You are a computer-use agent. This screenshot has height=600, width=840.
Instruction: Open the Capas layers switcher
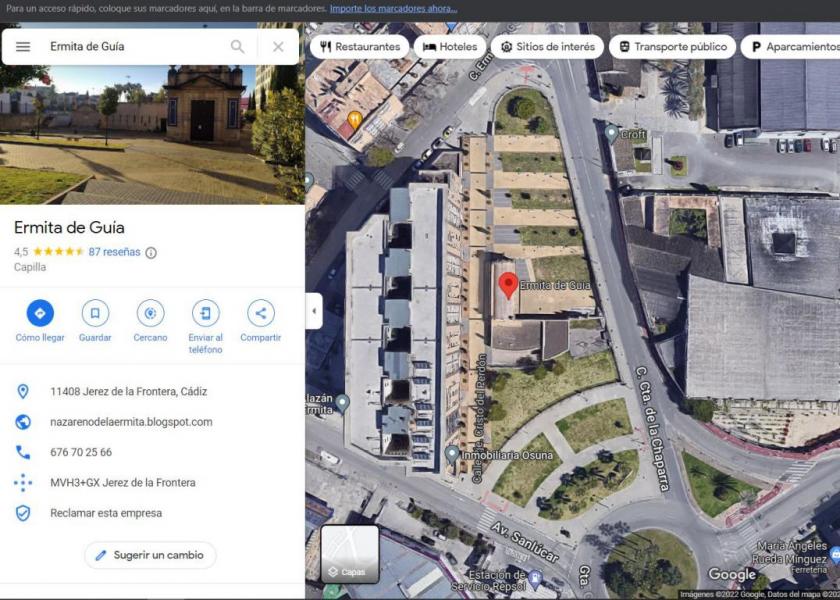tap(349, 554)
